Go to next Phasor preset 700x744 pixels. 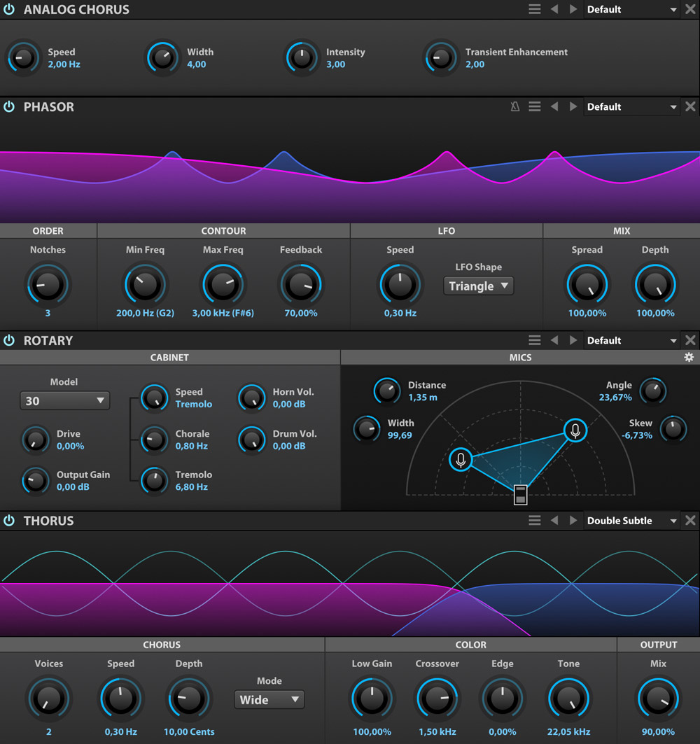573,107
